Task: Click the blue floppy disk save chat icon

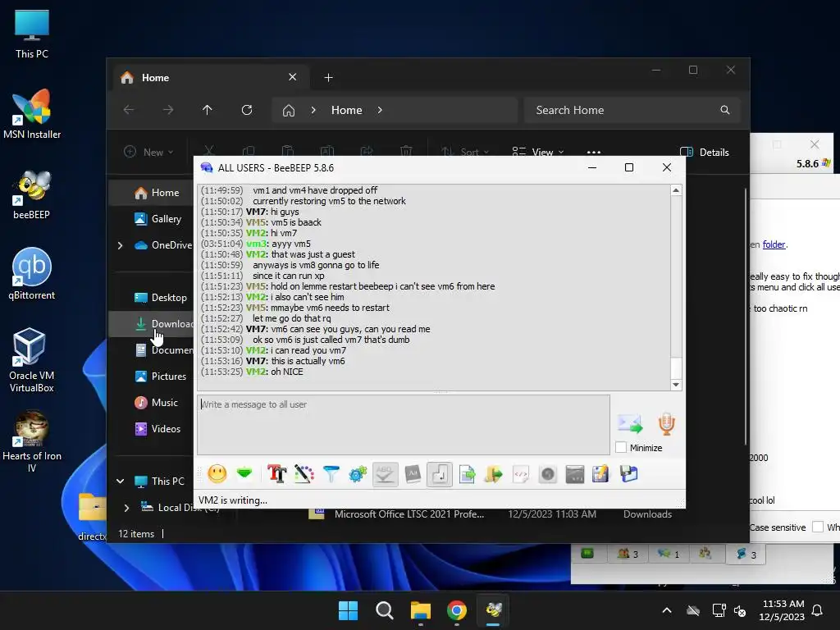Action: pos(628,474)
